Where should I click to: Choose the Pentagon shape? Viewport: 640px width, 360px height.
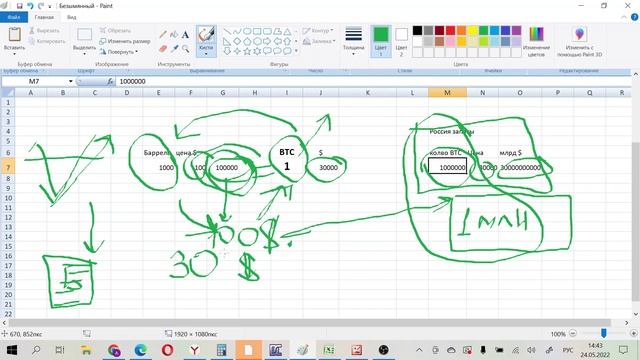(247, 41)
